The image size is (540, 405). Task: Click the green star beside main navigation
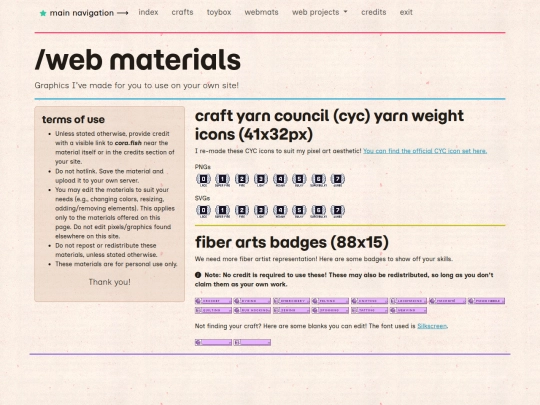point(43,13)
